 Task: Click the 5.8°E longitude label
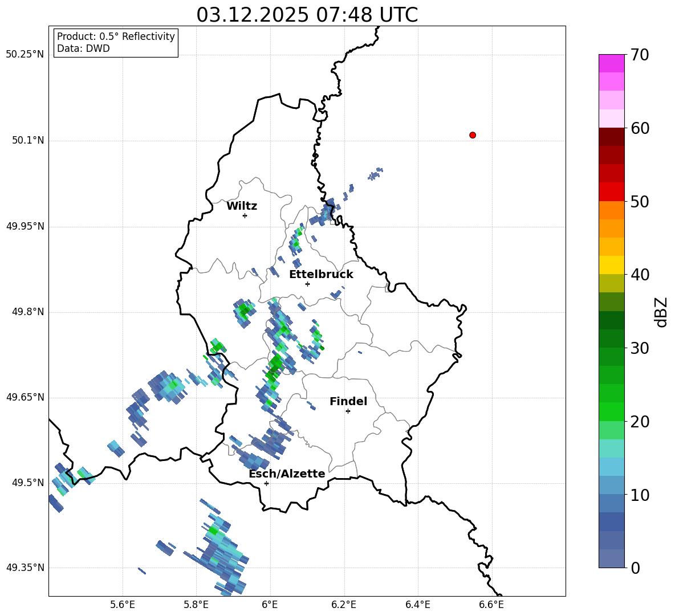196,605
